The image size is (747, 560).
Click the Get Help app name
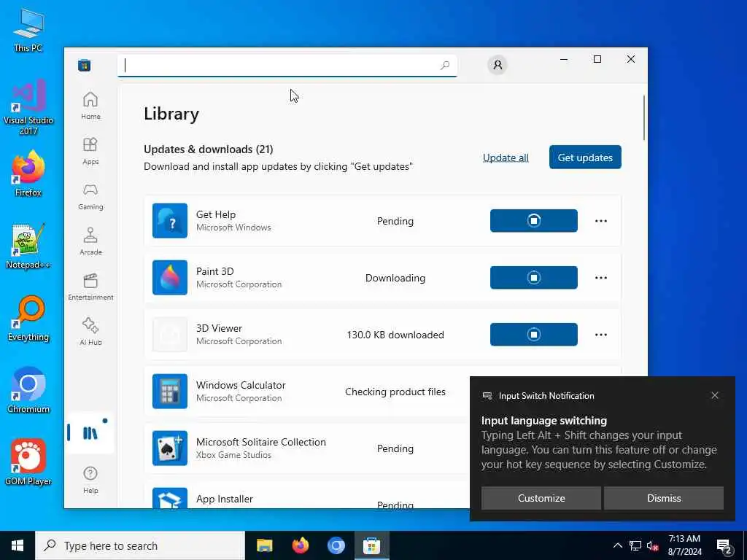216,214
